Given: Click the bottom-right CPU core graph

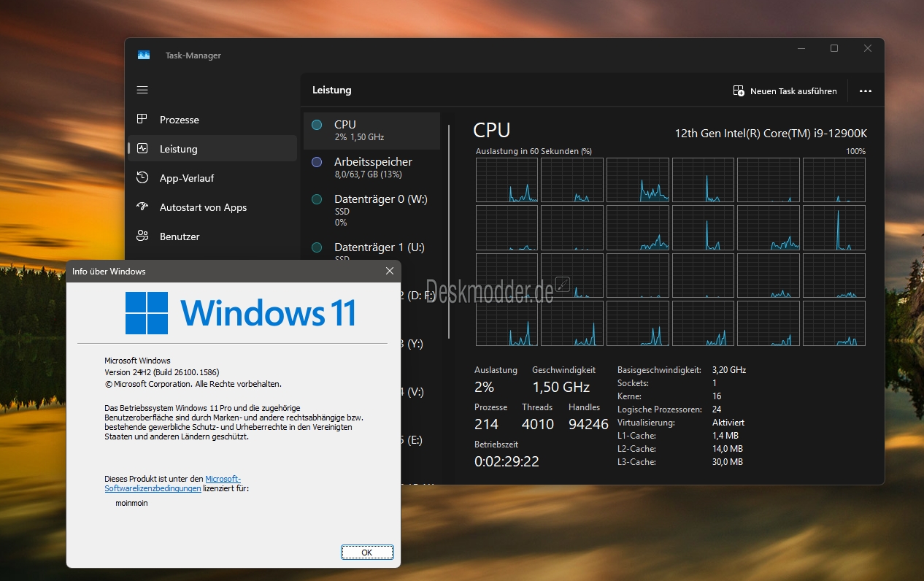Looking at the screenshot, I should click(x=834, y=323).
